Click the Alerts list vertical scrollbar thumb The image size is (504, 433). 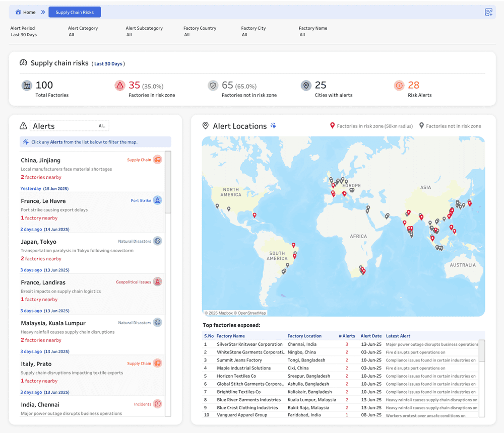tap(168, 182)
